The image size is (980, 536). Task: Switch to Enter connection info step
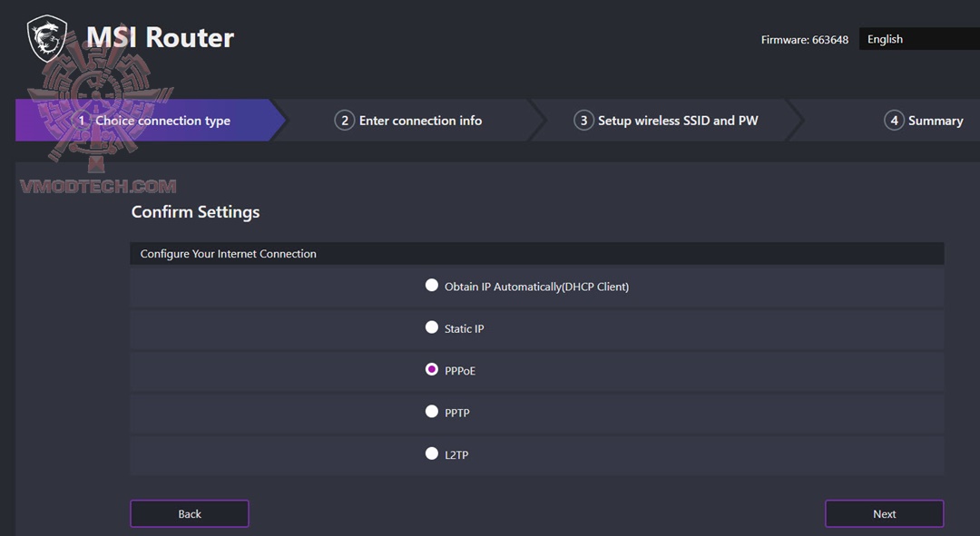420,121
